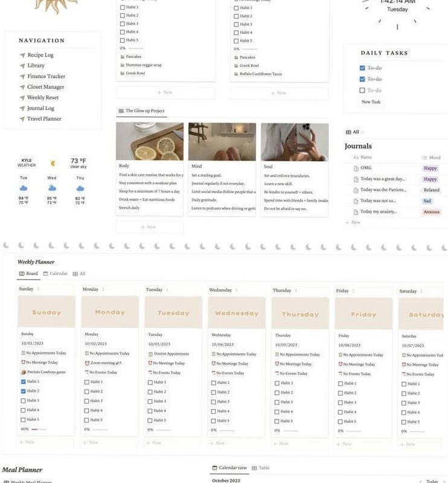Click the Mood column header in Journals
Screen dimensions: 448x483
pos(431,158)
